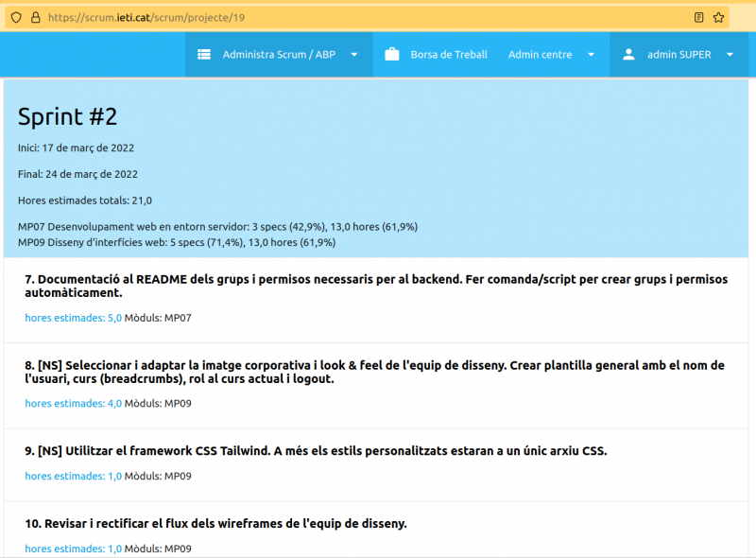Click Mòduls: MP09 text under spec 8
This screenshot has height=558, width=756.
(x=158, y=404)
